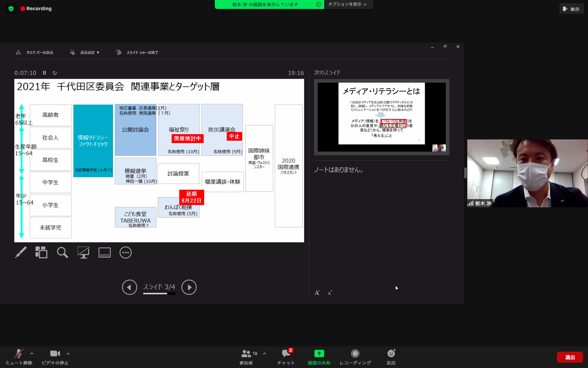Go to the previous slide
This screenshot has width=588, height=368.
tap(129, 287)
